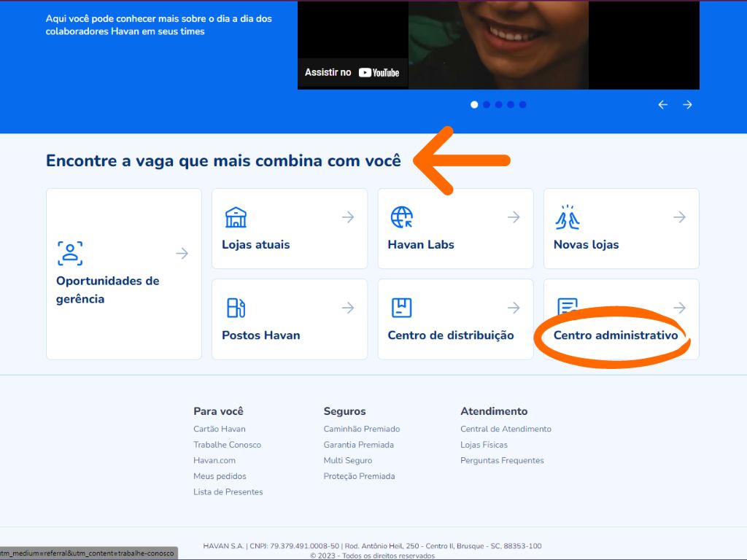The image size is (747, 560).
Task: Open Lojas Físicas footer link
Action: [484, 445]
